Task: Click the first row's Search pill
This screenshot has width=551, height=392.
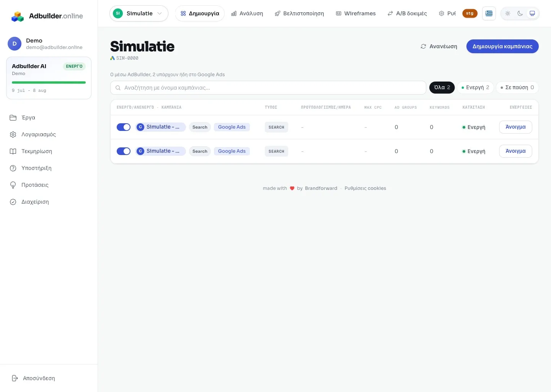Action: [200, 127]
